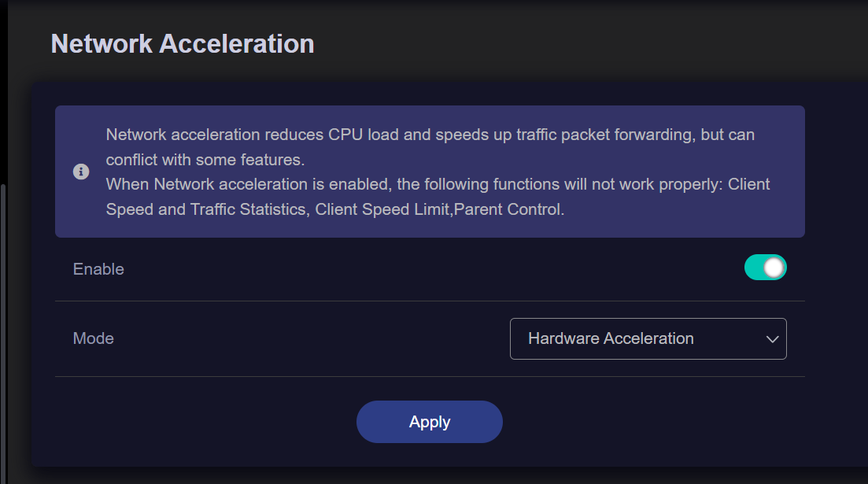868x484 pixels.
Task: Click the empty space in the Mode row
Action: [x=315, y=338]
